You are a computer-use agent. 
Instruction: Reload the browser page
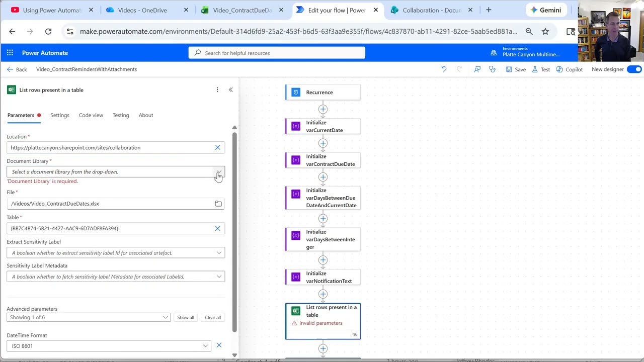48,31
